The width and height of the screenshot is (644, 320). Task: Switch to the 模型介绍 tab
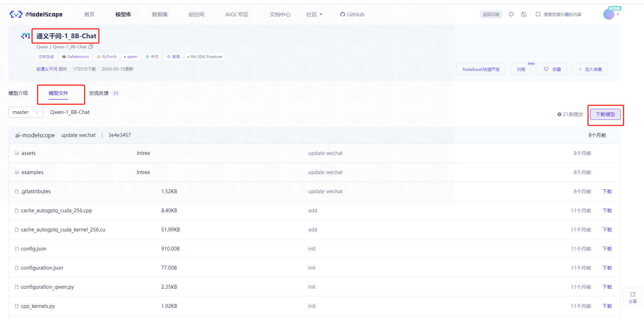(x=18, y=93)
